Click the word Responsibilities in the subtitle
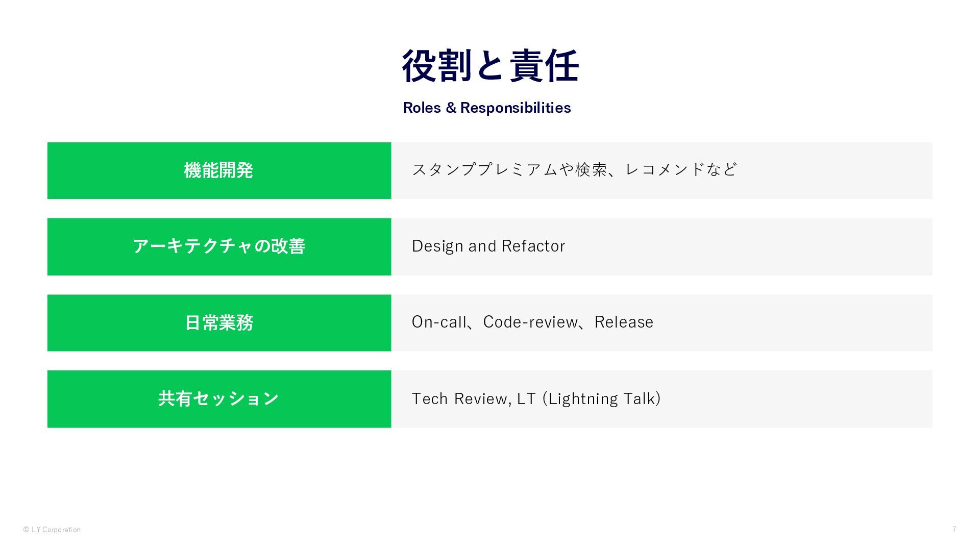 pos(515,108)
